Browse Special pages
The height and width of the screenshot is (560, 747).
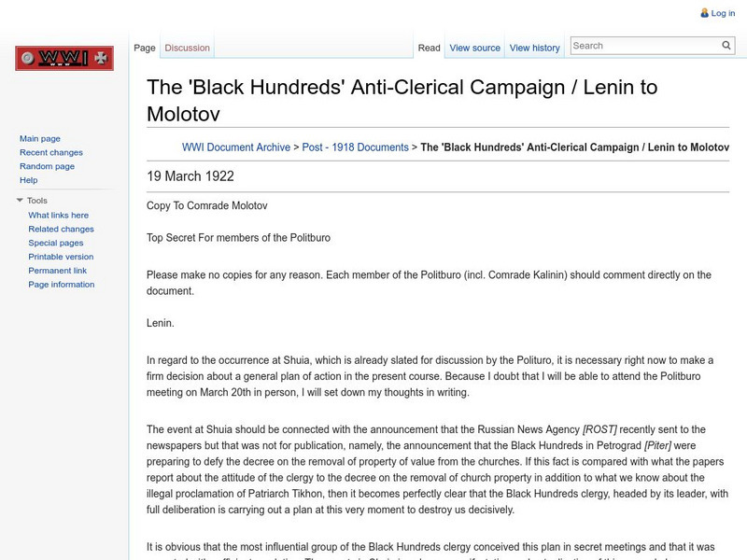click(54, 242)
